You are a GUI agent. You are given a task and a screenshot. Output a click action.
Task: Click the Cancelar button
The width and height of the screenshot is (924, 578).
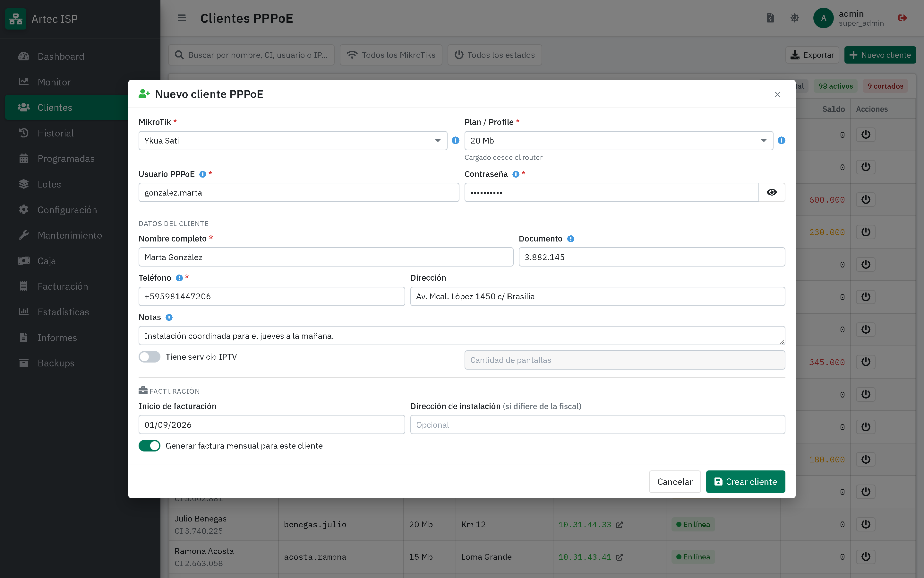click(675, 482)
